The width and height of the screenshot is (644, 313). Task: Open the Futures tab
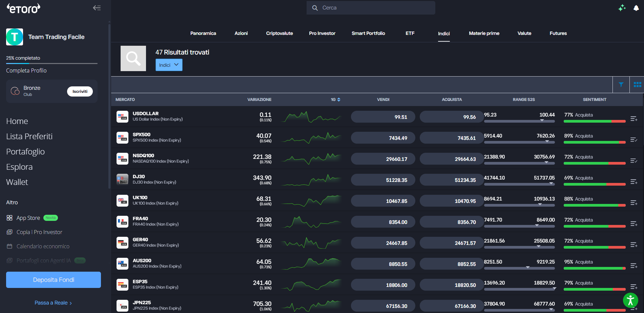pos(558,33)
